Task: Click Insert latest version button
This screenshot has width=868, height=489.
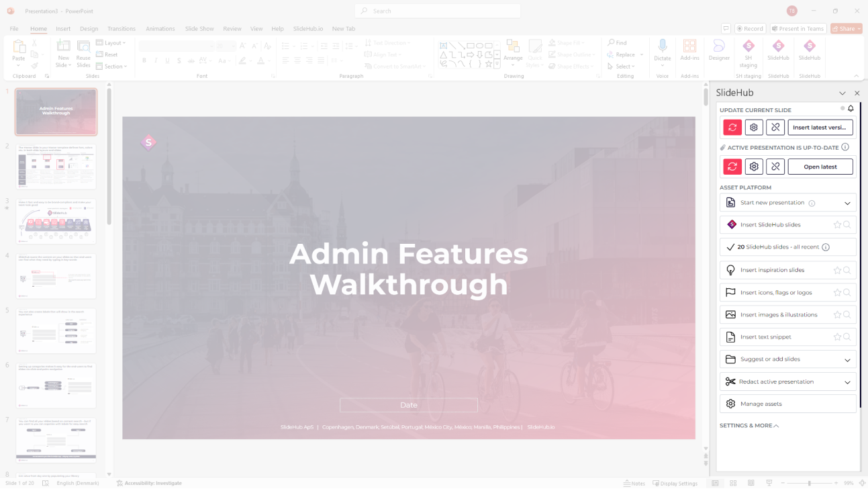Action: pos(820,127)
